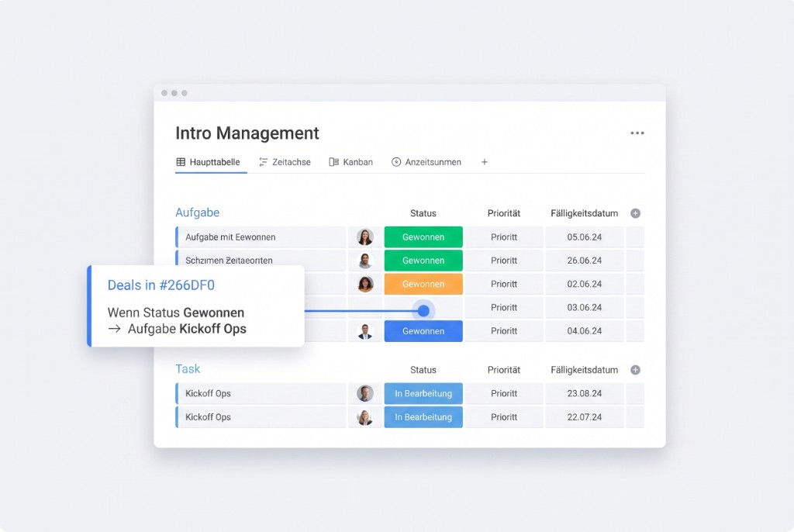The image size is (794, 532).
Task: Click Prioritt cell in 02.06.24 row
Action: pos(504,284)
